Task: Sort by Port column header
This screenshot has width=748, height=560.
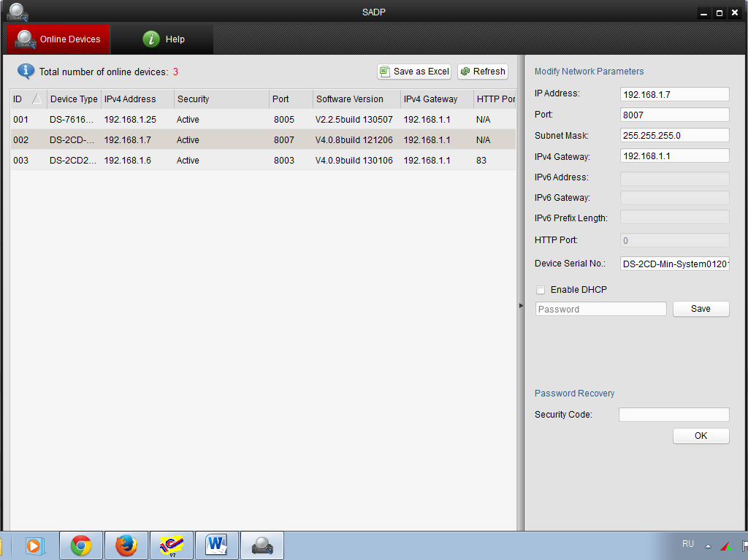Action: (291, 99)
